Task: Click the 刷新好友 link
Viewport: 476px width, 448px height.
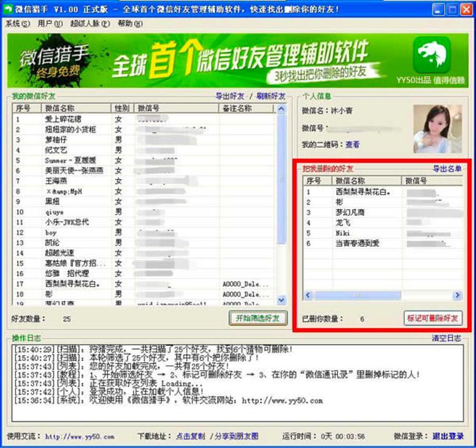Action: (271, 96)
